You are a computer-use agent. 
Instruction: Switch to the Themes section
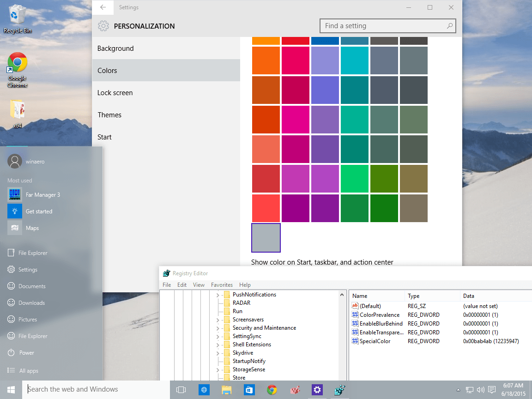(109, 115)
